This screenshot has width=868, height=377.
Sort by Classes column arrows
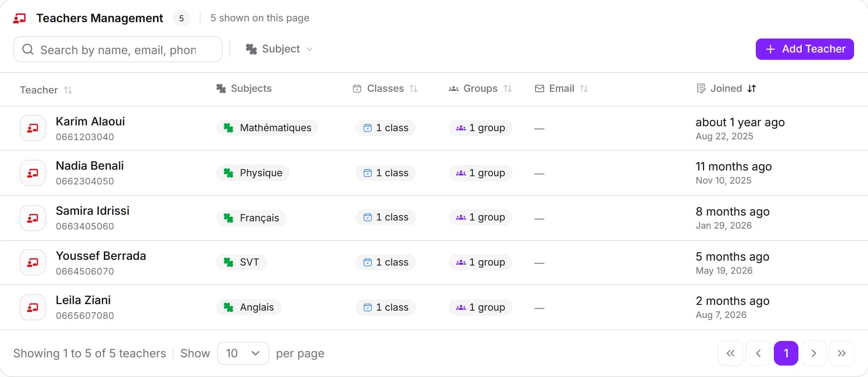pos(414,89)
